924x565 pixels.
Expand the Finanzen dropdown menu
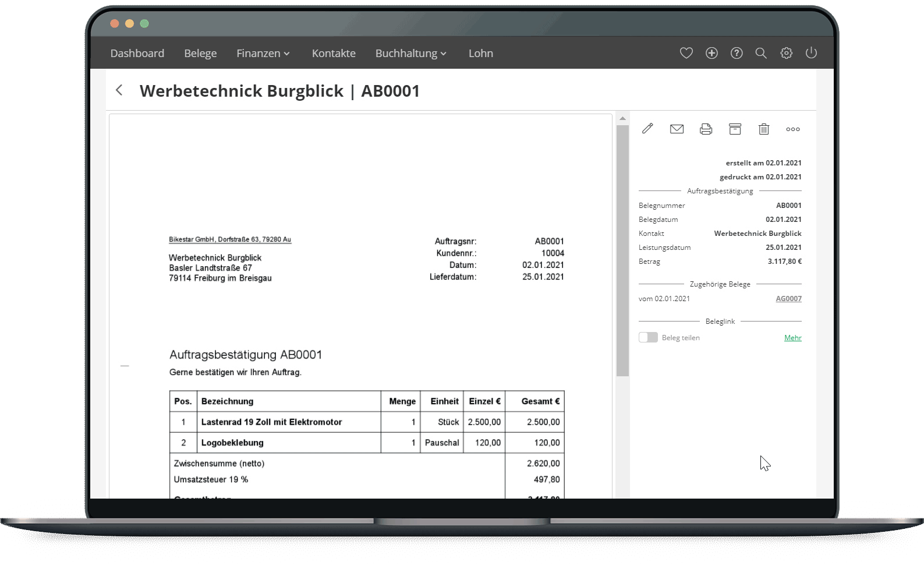pos(263,54)
